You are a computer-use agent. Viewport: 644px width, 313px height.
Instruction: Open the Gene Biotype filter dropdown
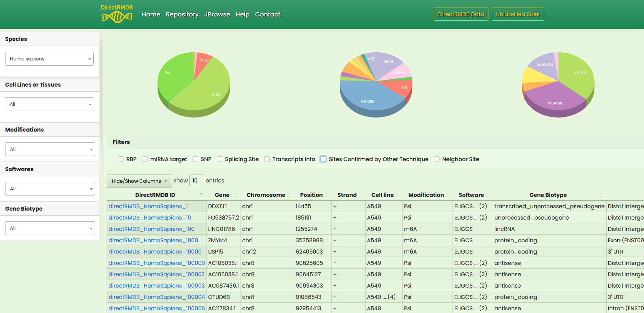pos(50,228)
